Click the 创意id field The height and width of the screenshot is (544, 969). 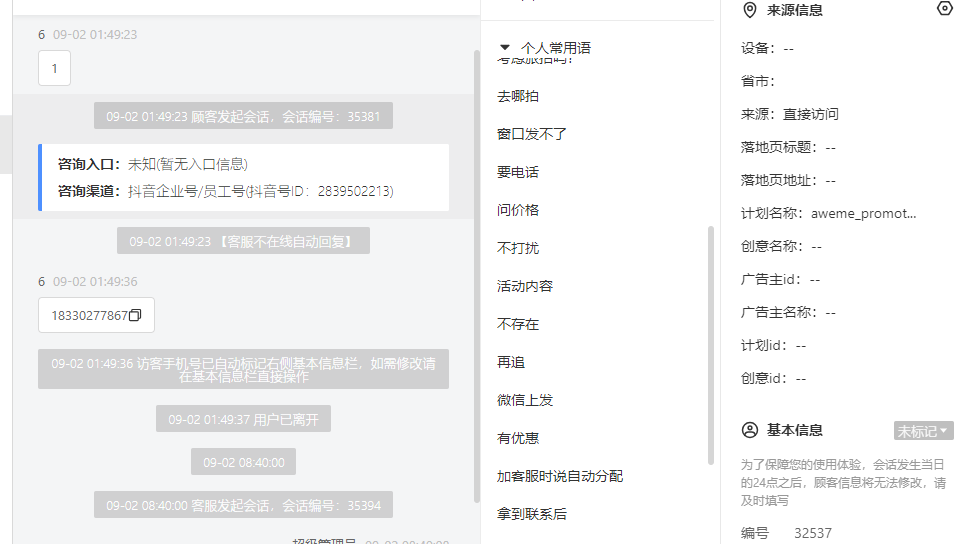pos(774,378)
